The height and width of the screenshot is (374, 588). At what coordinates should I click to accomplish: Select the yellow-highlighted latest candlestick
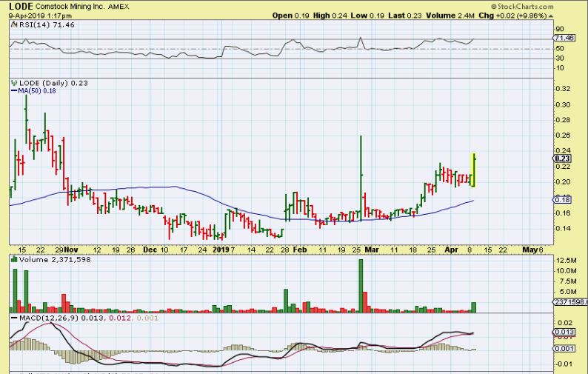472,170
